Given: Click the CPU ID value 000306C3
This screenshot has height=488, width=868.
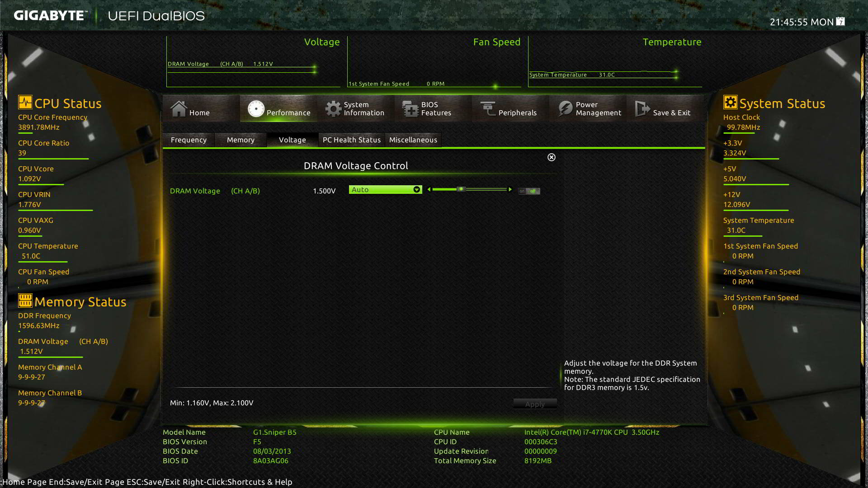Looking at the screenshot, I should pos(541,442).
